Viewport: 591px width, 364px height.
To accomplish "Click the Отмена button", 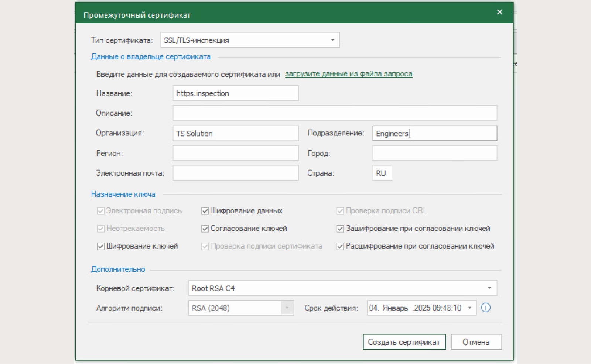I will (476, 342).
